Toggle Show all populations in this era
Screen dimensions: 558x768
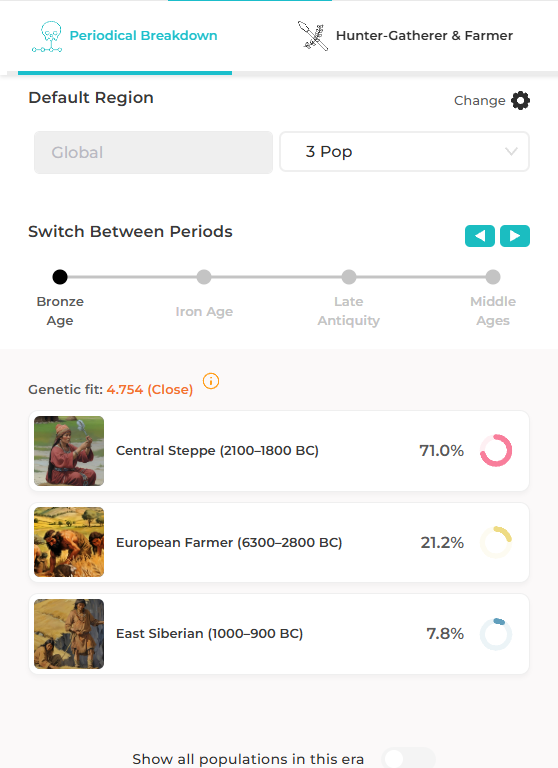[x=409, y=758]
